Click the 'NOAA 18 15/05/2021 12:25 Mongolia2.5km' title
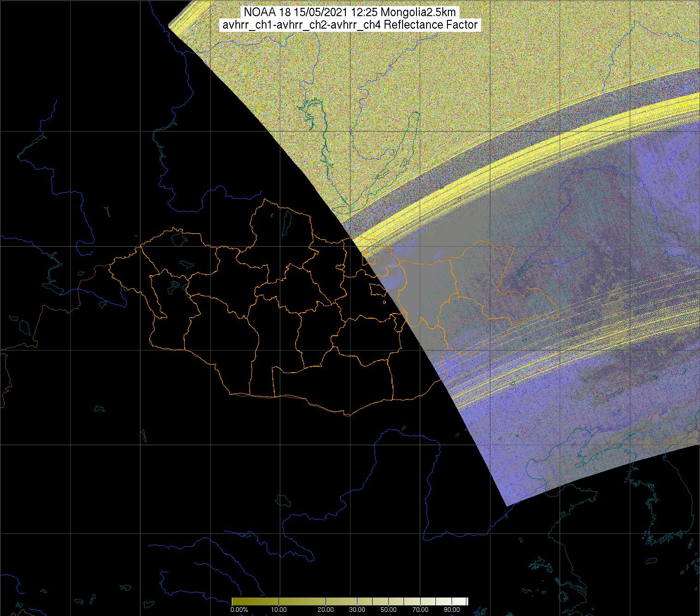The width and height of the screenshot is (700, 616). [x=350, y=12]
